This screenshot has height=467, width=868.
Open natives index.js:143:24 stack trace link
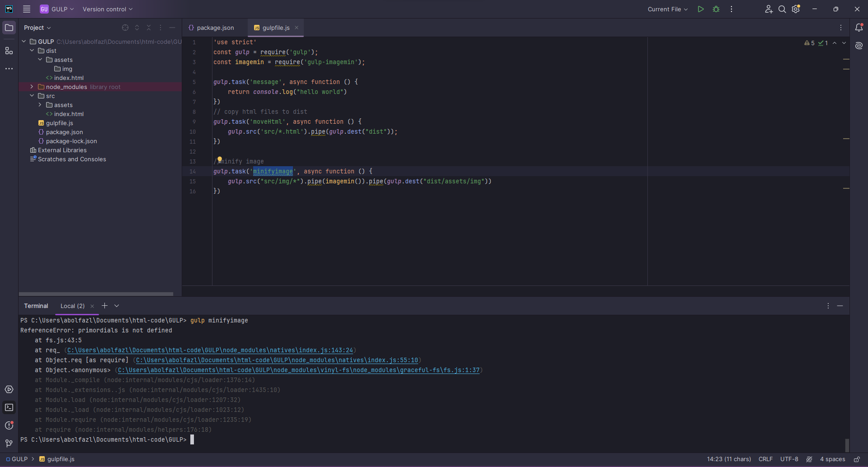tap(210, 350)
